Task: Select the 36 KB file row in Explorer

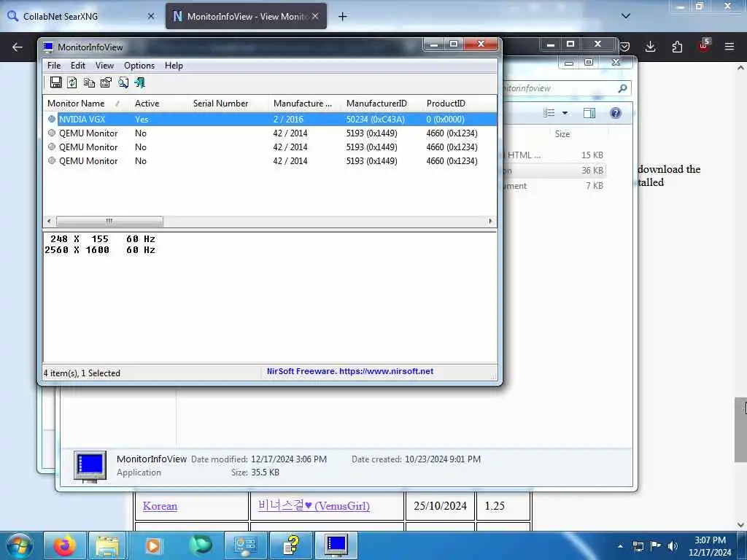Action: [x=554, y=171]
